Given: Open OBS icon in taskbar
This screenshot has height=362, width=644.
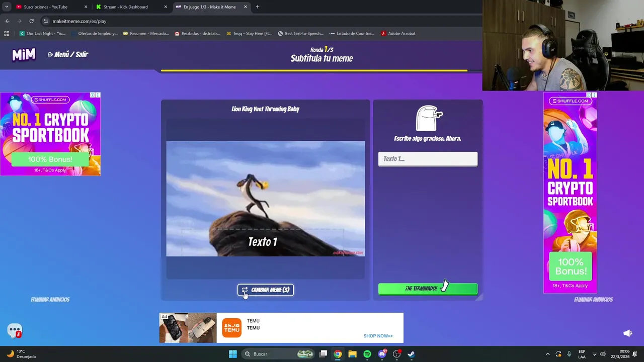Looking at the screenshot, I should [x=396, y=354].
